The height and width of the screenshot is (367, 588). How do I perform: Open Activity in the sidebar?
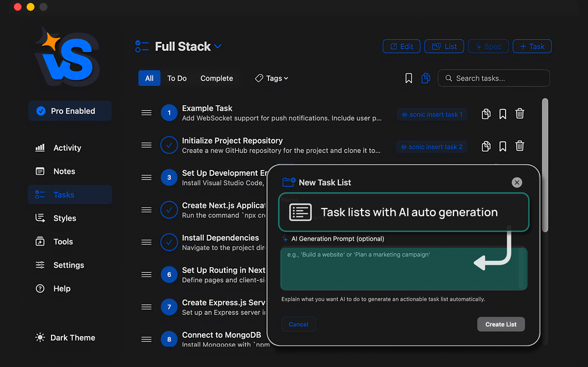[x=67, y=148]
